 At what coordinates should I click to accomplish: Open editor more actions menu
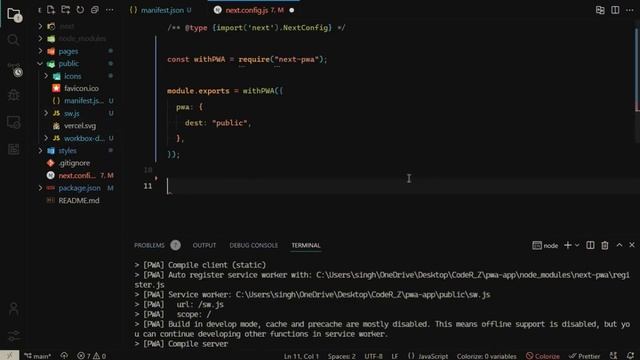click(x=629, y=10)
